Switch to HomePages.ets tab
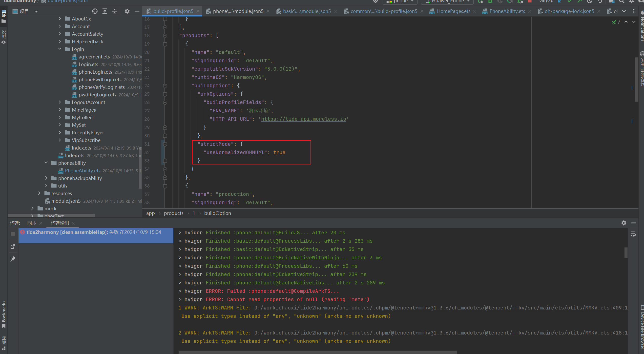The width and height of the screenshot is (644, 354). [453, 11]
